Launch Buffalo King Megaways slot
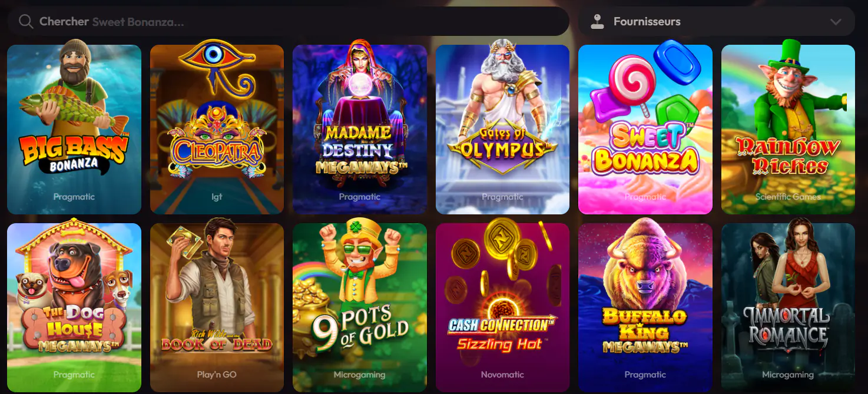Viewport: 868px width, 394px height. 645,307
